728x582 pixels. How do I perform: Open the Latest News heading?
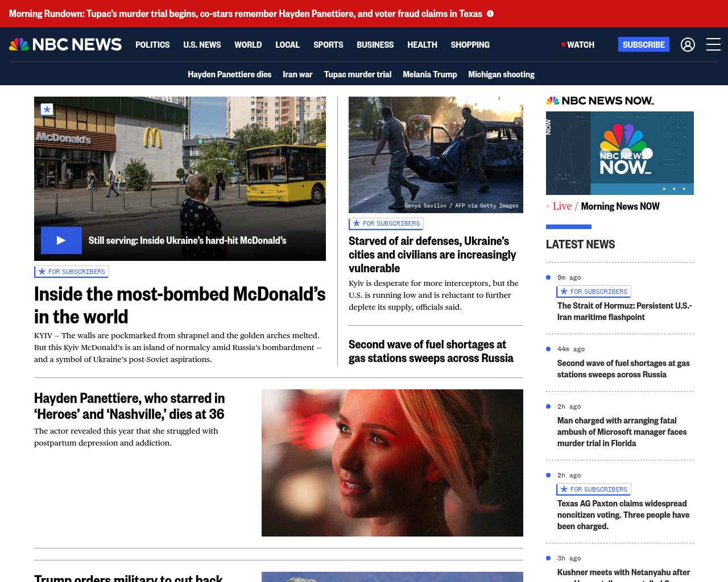tap(581, 244)
